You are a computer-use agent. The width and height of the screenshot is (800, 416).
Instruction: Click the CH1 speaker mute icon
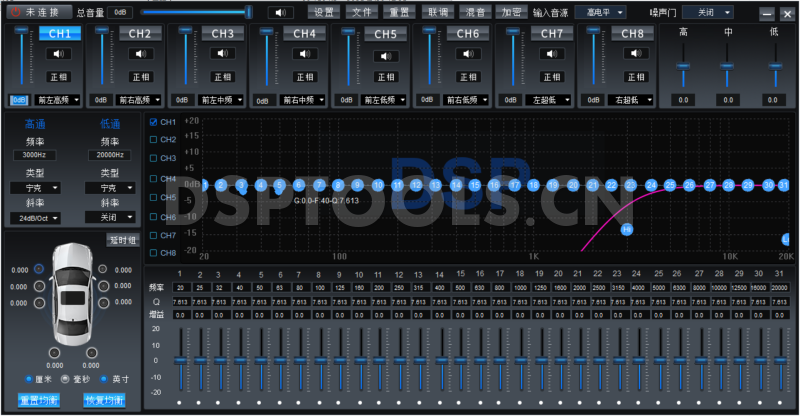tap(59, 54)
